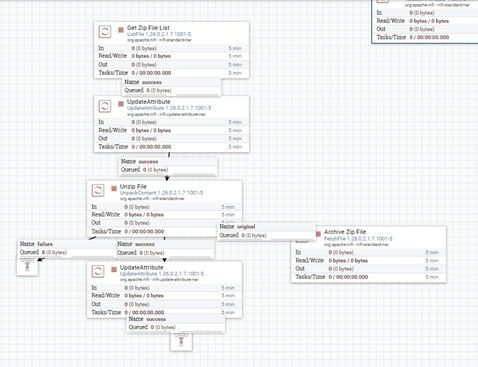Image resolution: width=478 pixels, height=367 pixels.
Task: Click icon of UpdateAttribute processor below Unzip File
Action: [x=98, y=271]
